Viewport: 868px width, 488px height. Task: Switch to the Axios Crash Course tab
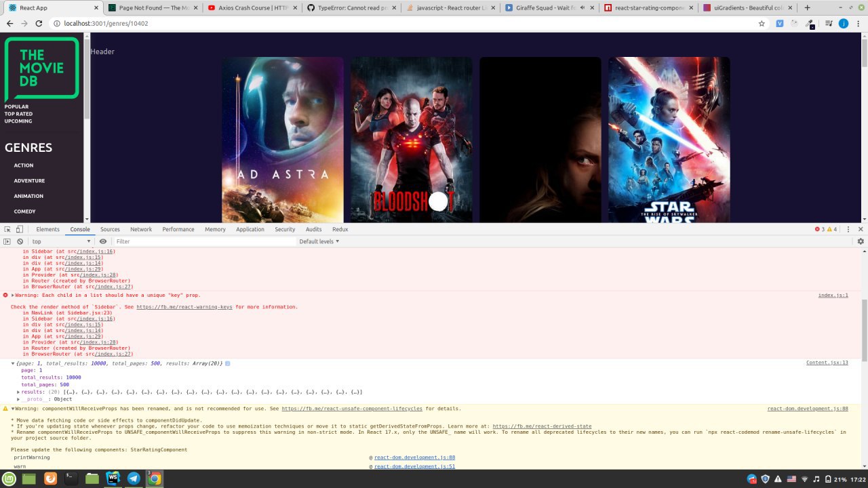[x=250, y=7]
